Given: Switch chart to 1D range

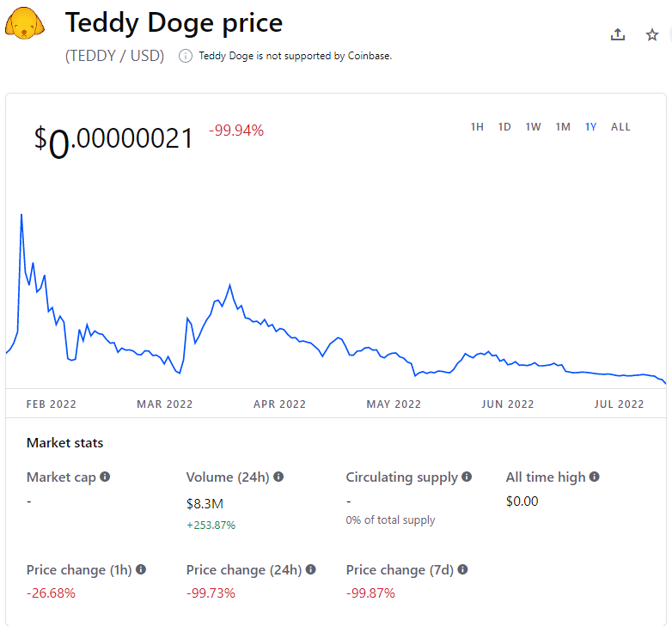Looking at the screenshot, I should 504,127.
